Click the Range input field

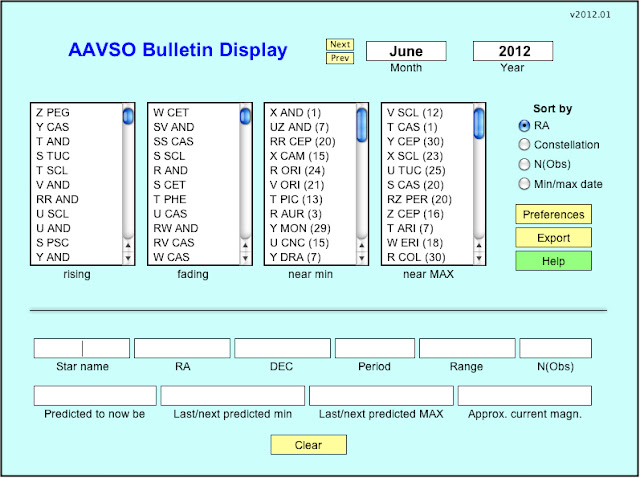[x=467, y=348]
